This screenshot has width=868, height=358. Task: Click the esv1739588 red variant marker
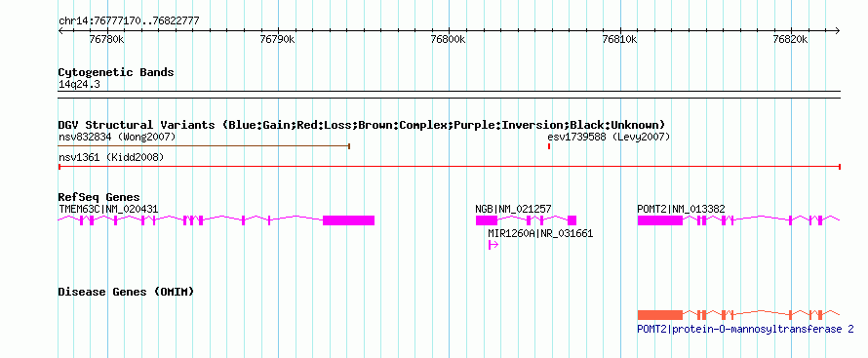click(548, 146)
